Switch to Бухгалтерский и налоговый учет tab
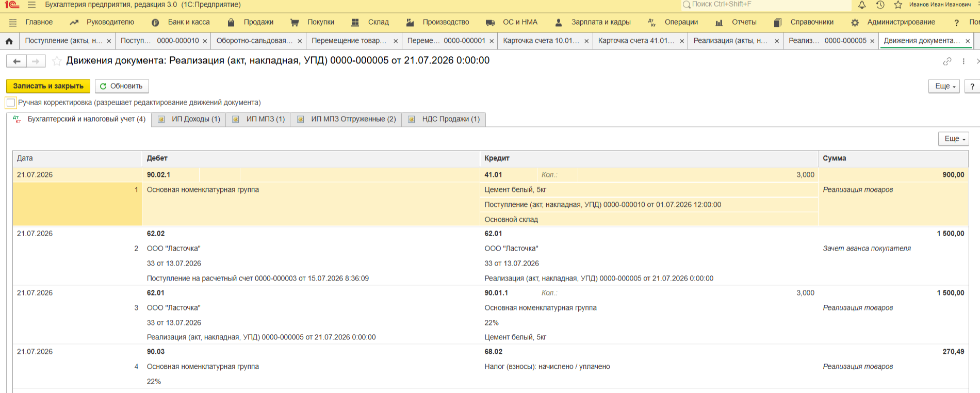The image size is (980, 393). (79, 119)
